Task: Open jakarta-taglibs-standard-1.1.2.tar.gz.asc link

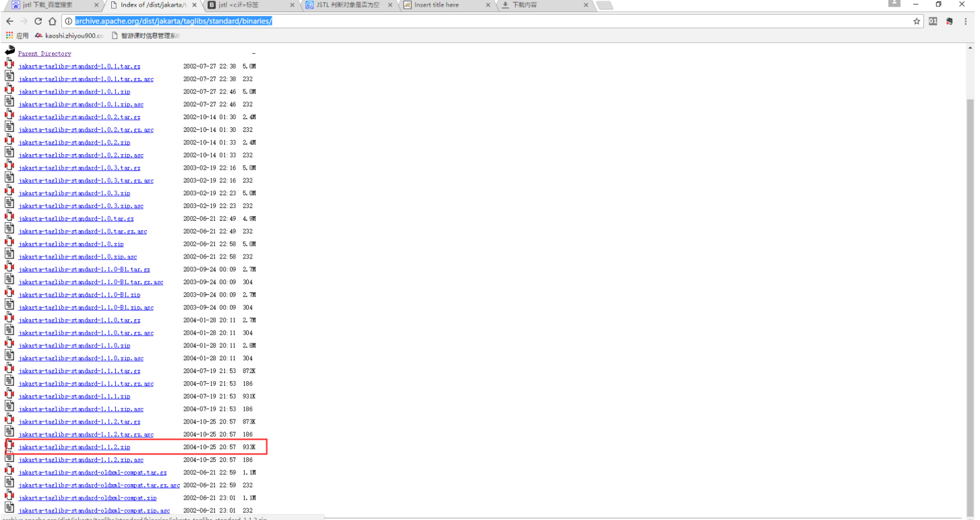Action: [86, 434]
